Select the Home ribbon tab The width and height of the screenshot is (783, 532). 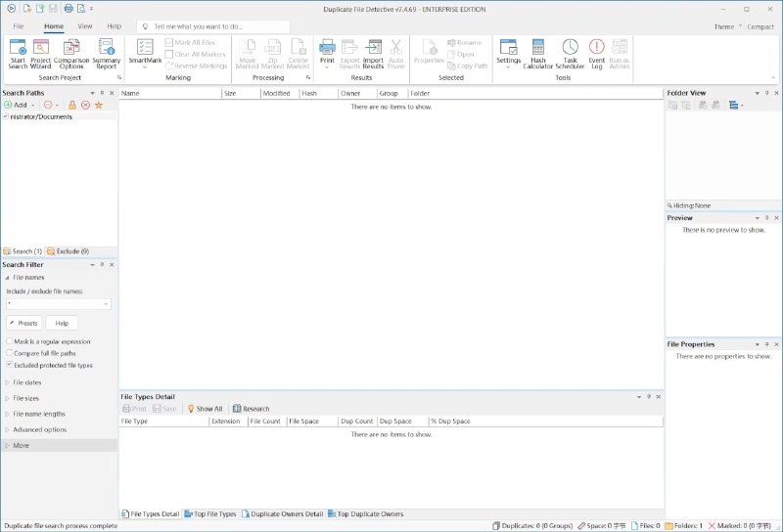(x=54, y=26)
